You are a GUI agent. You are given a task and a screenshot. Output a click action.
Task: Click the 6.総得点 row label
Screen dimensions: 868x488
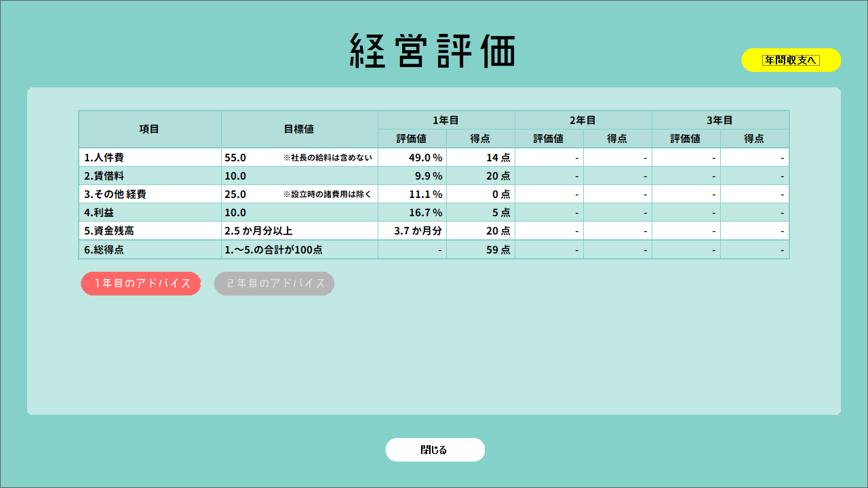[104, 249]
